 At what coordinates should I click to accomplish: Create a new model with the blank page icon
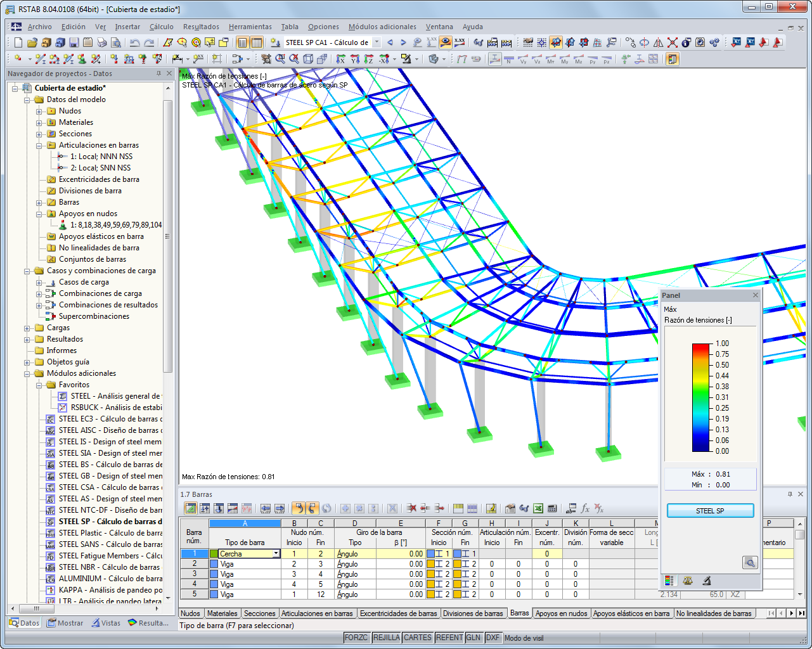click(x=18, y=42)
